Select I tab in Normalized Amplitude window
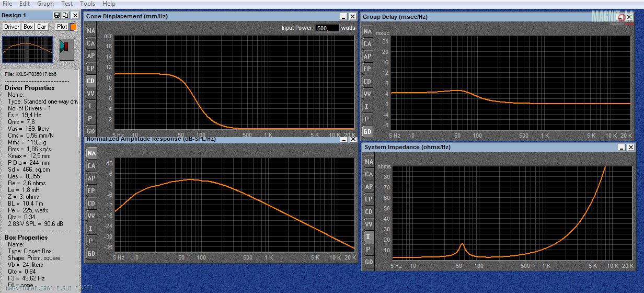Image resolution: width=644 pixels, height=293 pixels. 91,229
